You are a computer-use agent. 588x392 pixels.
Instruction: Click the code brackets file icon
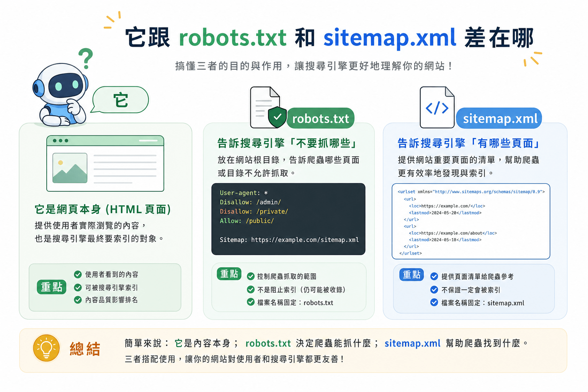point(437,107)
